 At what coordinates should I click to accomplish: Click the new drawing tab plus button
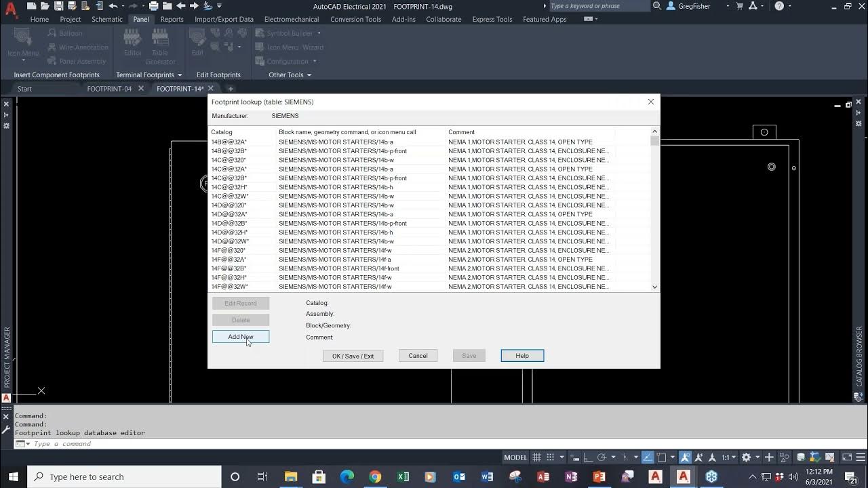(x=231, y=89)
